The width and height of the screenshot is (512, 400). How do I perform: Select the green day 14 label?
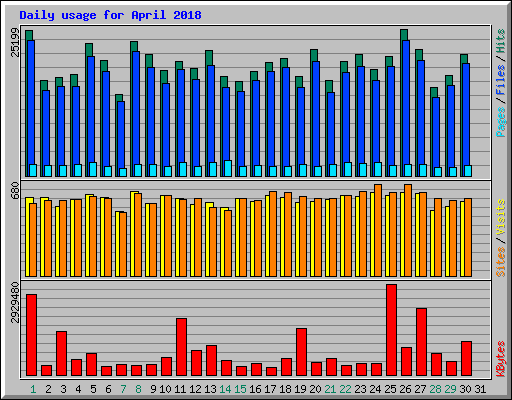(225, 389)
